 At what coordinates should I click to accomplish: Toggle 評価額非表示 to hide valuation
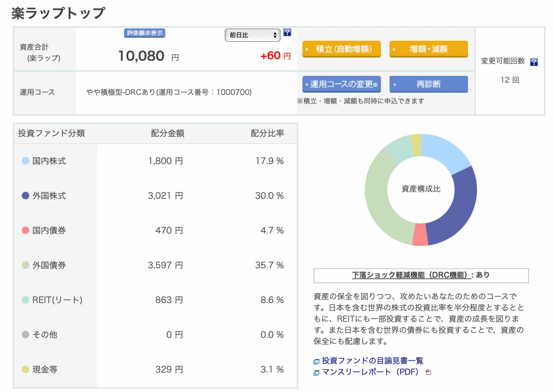(145, 33)
